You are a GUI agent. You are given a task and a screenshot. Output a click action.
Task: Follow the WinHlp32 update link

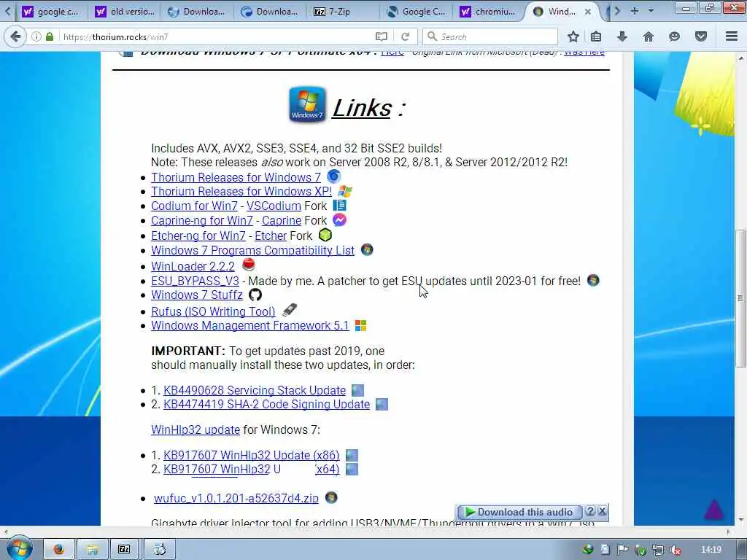click(x=196, y=429)
